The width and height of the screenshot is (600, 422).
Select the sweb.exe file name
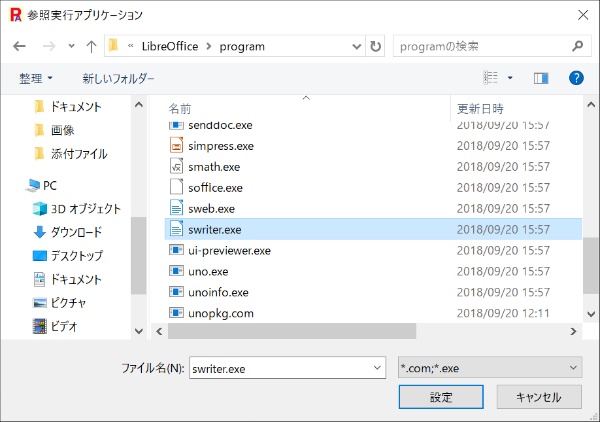211,209
